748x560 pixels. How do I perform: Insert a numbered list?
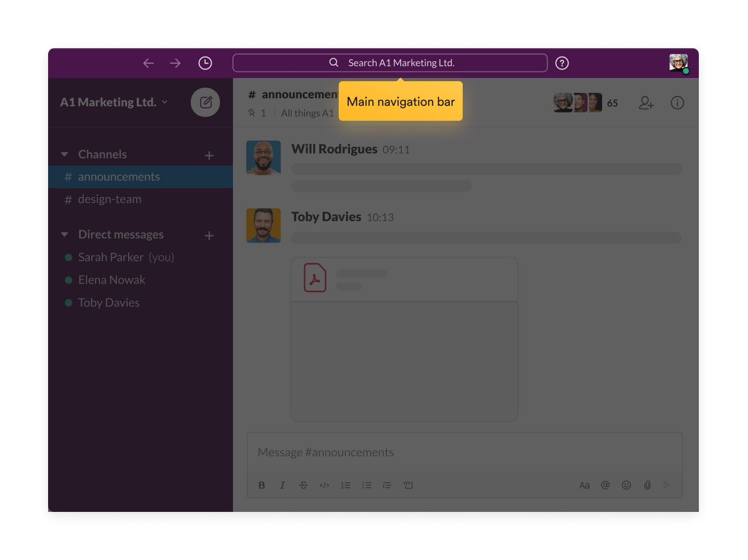pos(346,485)
